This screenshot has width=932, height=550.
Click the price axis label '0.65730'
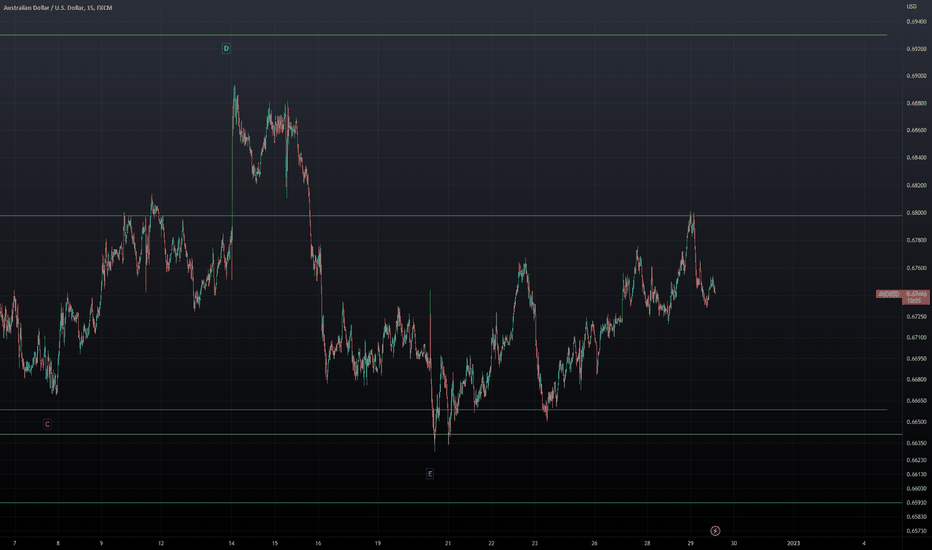click(916, 532)
